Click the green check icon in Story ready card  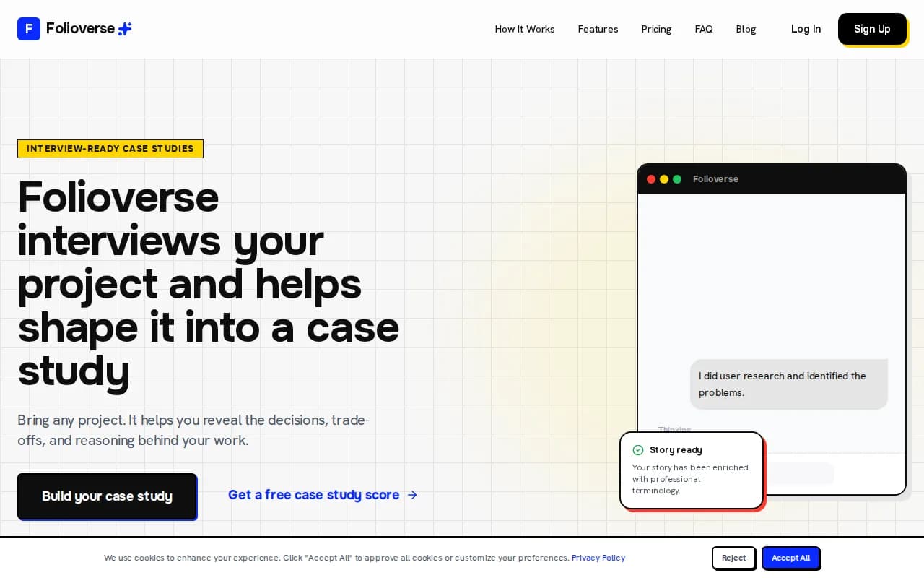pos(638,450)
